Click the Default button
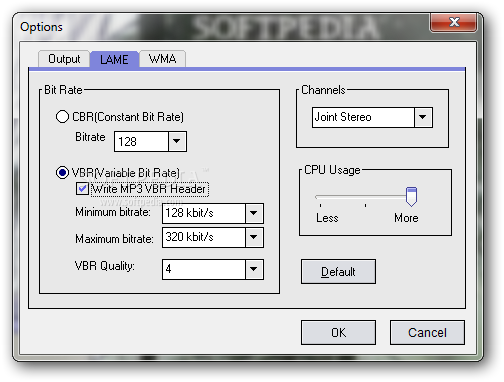The height and width of the screenshot is (382, 504). 338,272
